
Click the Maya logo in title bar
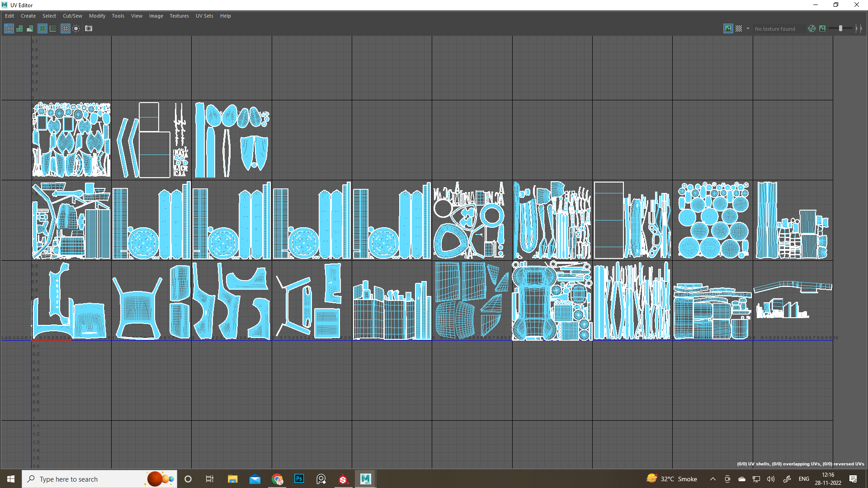point(5,5)
